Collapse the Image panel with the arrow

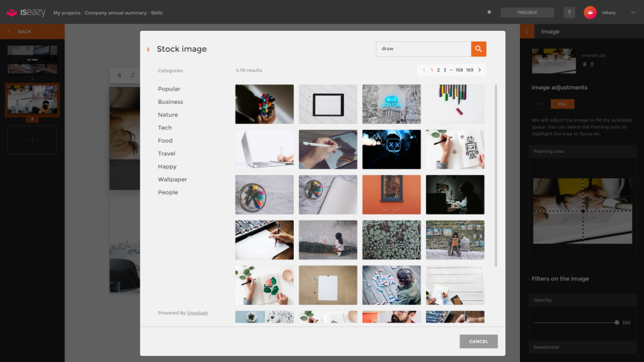(527, 32)
